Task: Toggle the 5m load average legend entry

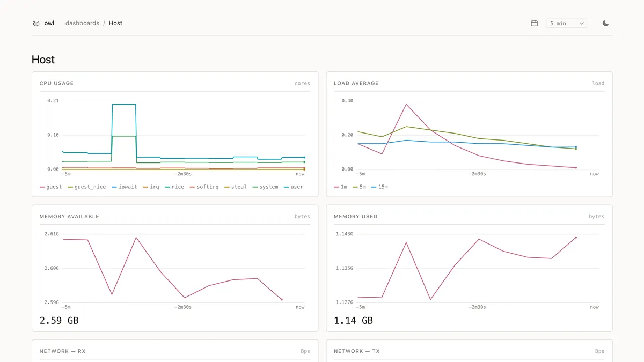Action: pyautogui.click(x=359, y=187)
